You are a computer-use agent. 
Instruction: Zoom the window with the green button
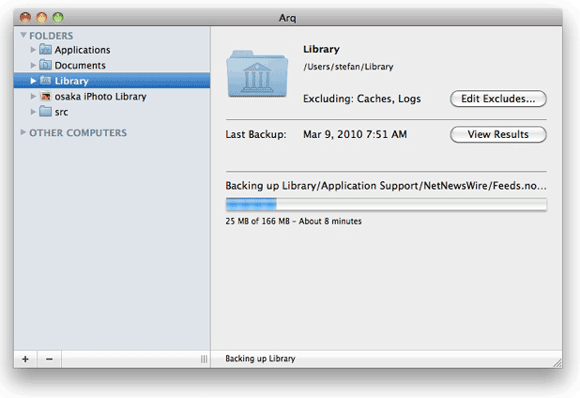point(58,17)
